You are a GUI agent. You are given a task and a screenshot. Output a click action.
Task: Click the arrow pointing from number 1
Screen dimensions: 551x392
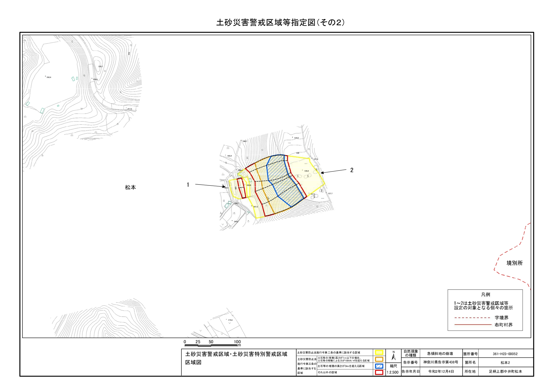[x=210, y=186]
